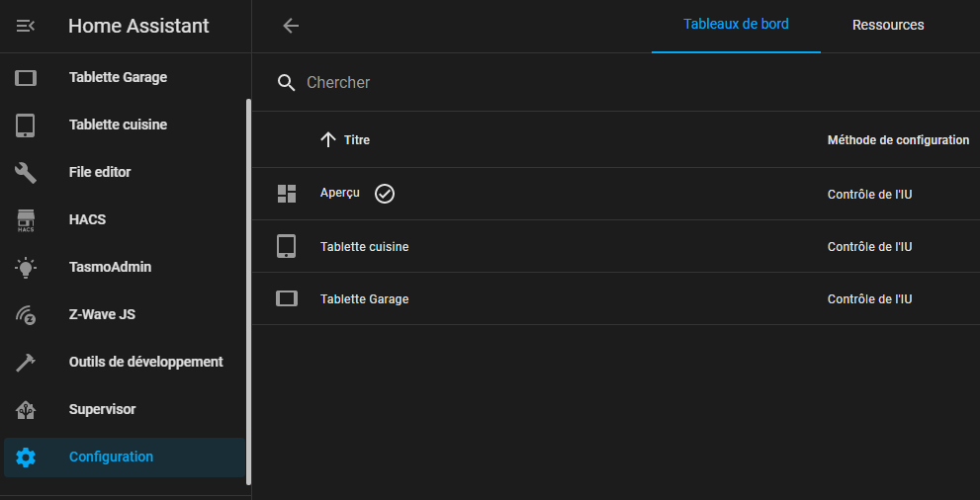This screenshot has height=500, width=980.
Task: Click the Z-Wave JS icon
Action: (26, 315)
